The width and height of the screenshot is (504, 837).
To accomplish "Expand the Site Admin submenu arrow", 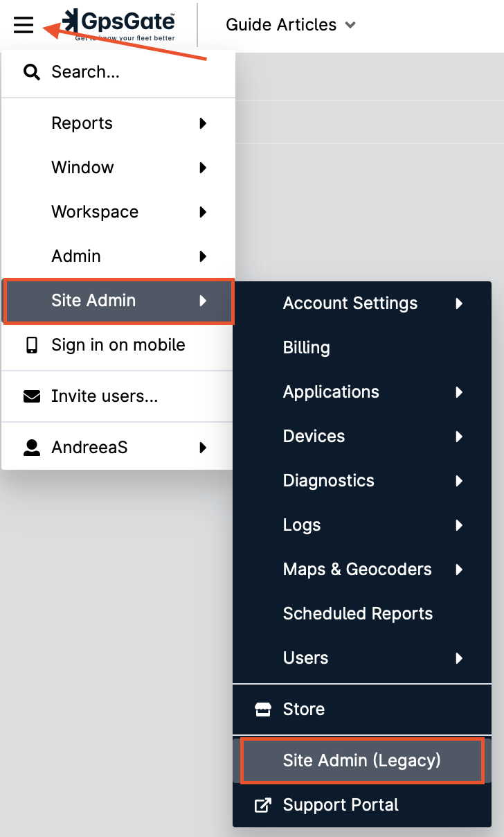I will tap(203, 301).
